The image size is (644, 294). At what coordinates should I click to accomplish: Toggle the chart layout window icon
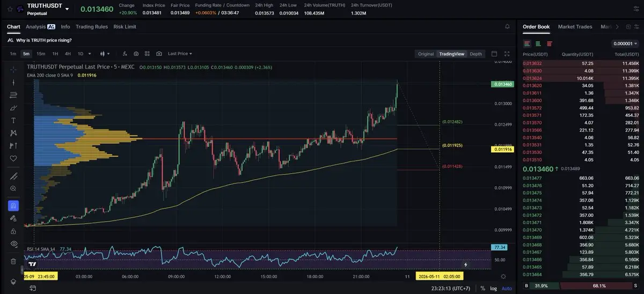(494, 54)
